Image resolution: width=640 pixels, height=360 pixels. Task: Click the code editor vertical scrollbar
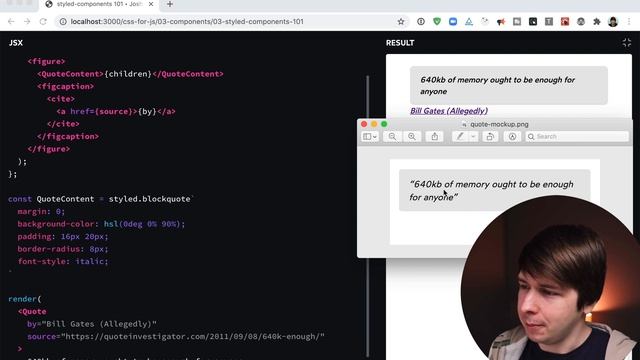367,216
